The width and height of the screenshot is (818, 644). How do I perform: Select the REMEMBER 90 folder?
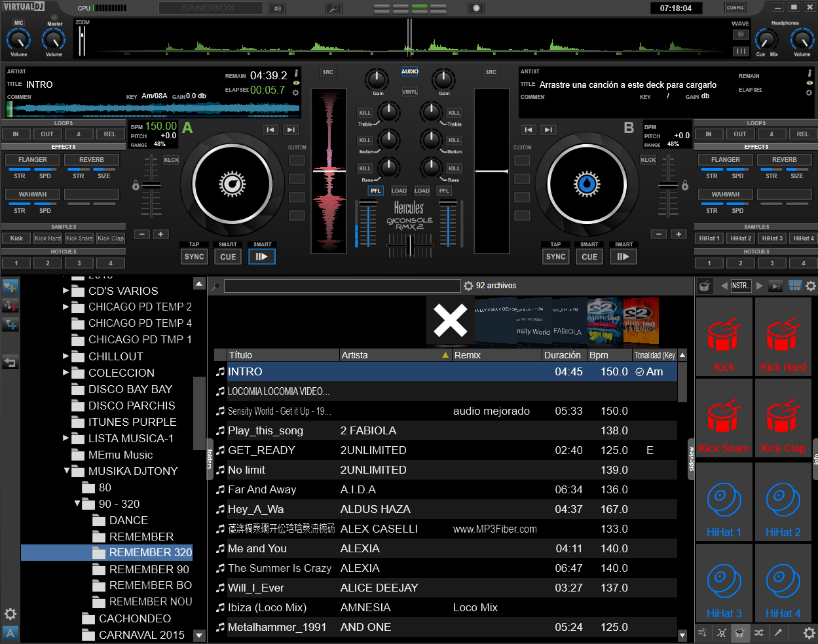[149, 569]
